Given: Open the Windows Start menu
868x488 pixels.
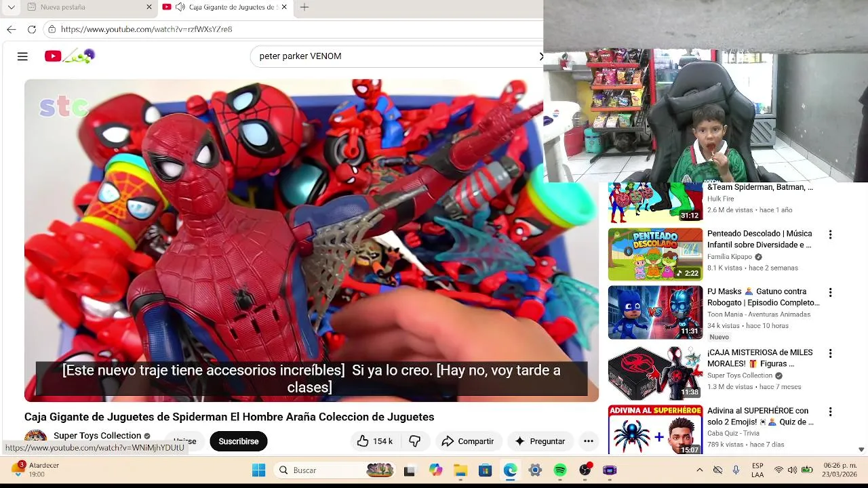Looking at the screenshot, I should (x=258, y=470).
